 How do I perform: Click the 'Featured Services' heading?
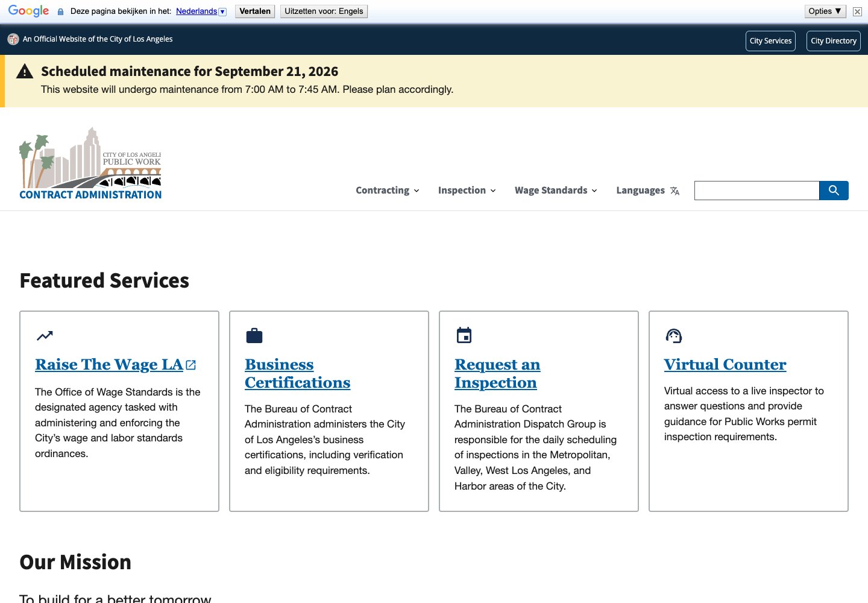[104, 281]
